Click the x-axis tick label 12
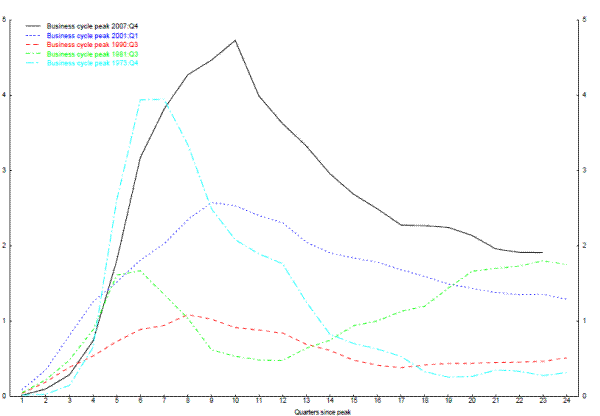This screenshot has width=600, height=416. click(x=283, y=401)
